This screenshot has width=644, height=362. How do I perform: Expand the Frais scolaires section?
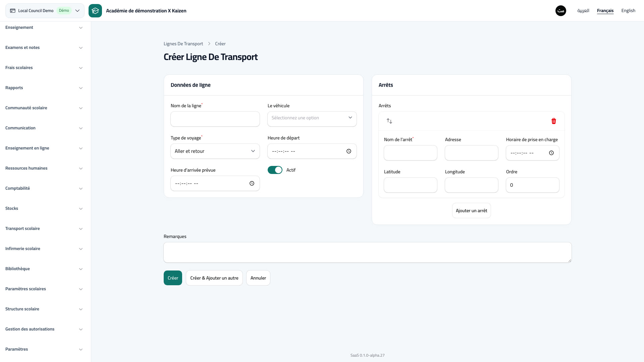[x=44, y=68]
